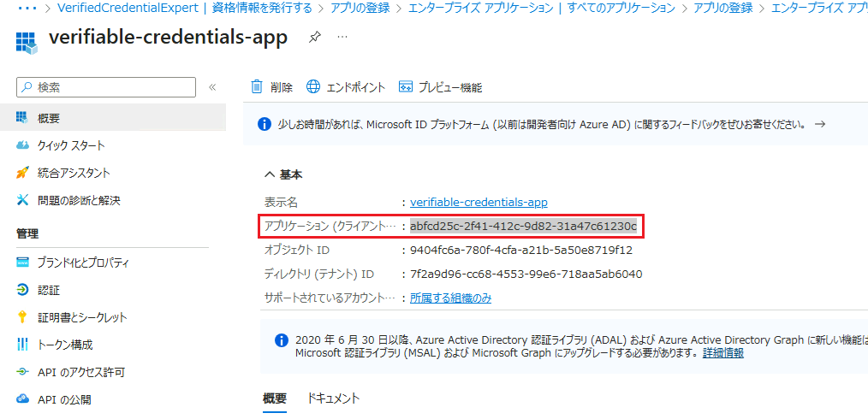The width and height of the screenshot is (868, 419).
Task: Collapse the sidebar with double-chevron button
Action: [x=212, y=87]
